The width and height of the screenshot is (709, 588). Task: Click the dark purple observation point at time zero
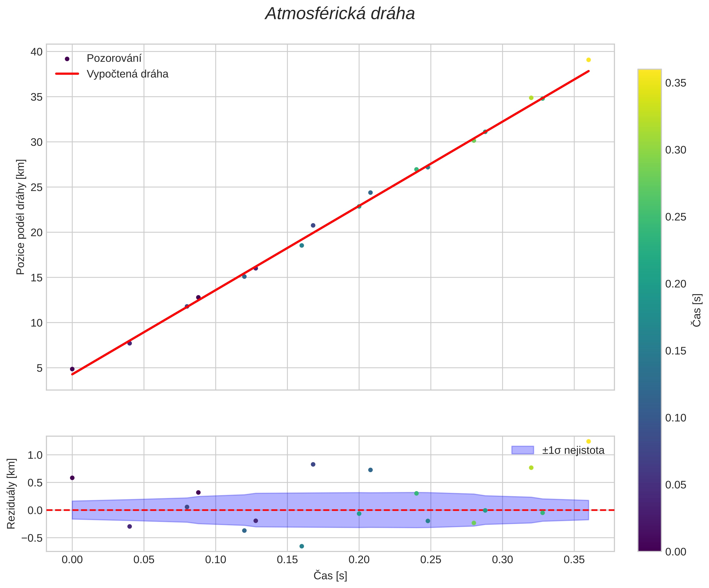(72, 369)
